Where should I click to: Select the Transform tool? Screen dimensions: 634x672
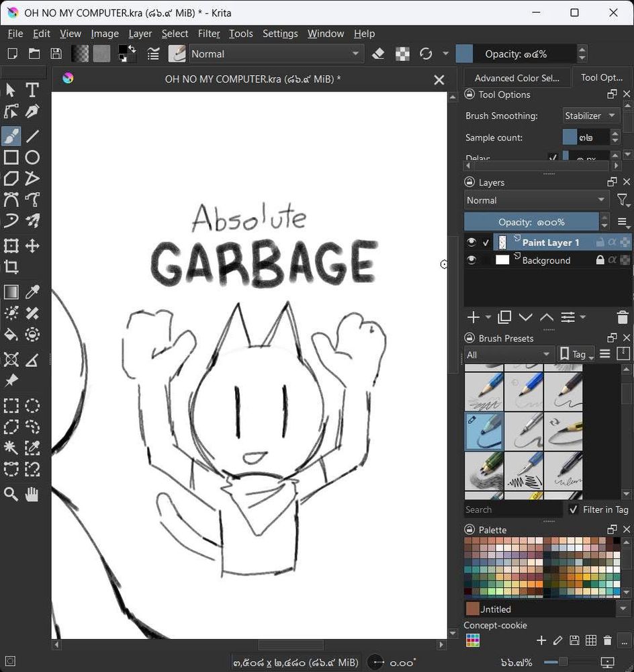pos(11,246)
